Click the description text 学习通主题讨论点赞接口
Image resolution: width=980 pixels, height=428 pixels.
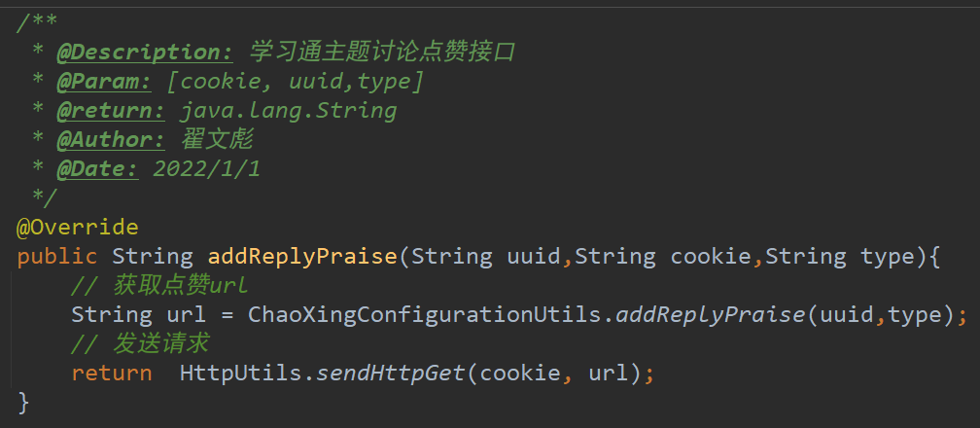click(x=382, y=52)
